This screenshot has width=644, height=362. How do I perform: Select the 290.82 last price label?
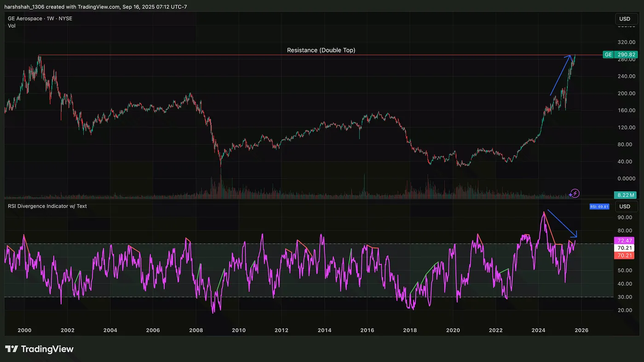click(x=626, y=54)
